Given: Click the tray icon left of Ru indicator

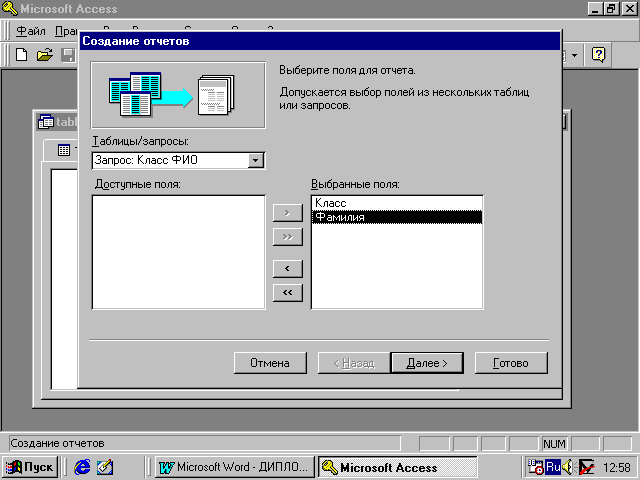Looking at the screenshot, I should tap(536, 467).
